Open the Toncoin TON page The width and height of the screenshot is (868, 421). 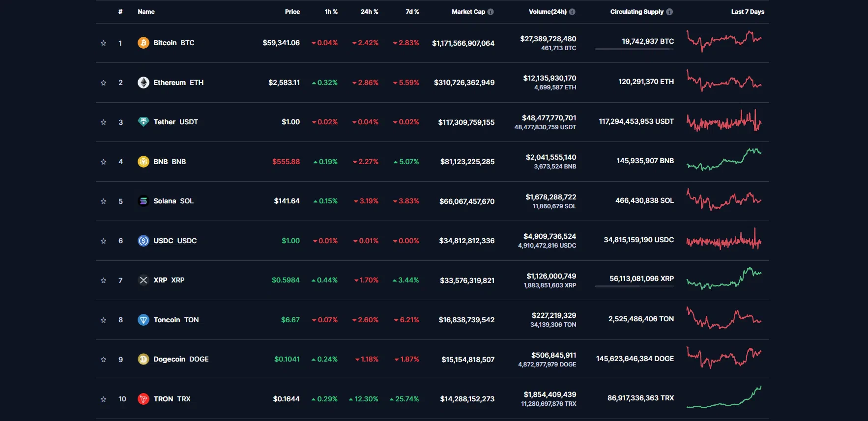[x=176, y=320]
